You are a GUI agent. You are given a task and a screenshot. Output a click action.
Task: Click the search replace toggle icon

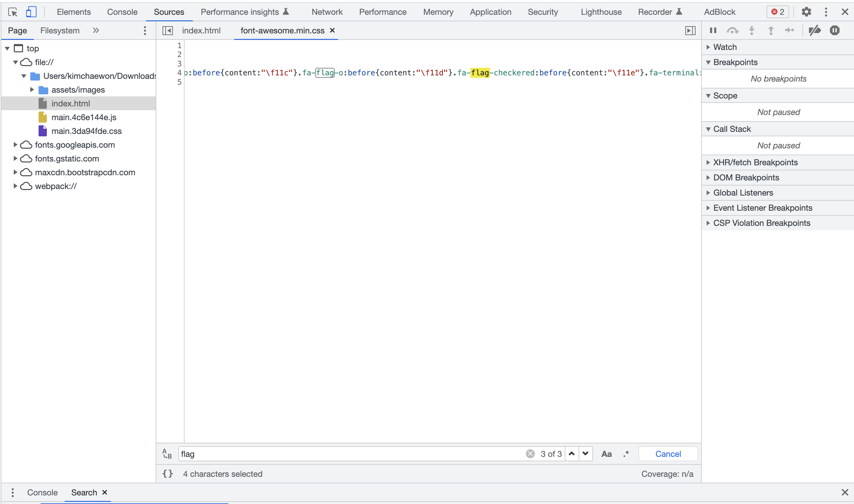pyautogui.click(x=167, y=454)
